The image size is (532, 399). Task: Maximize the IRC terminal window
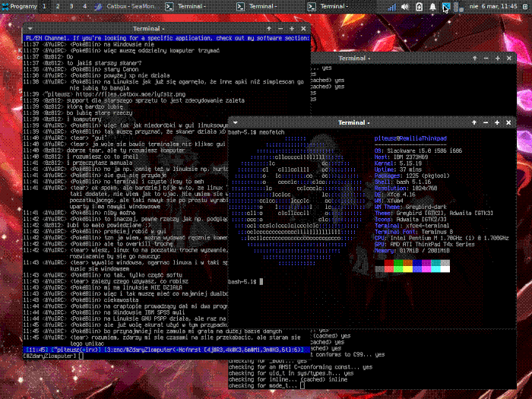click(292, 29)
